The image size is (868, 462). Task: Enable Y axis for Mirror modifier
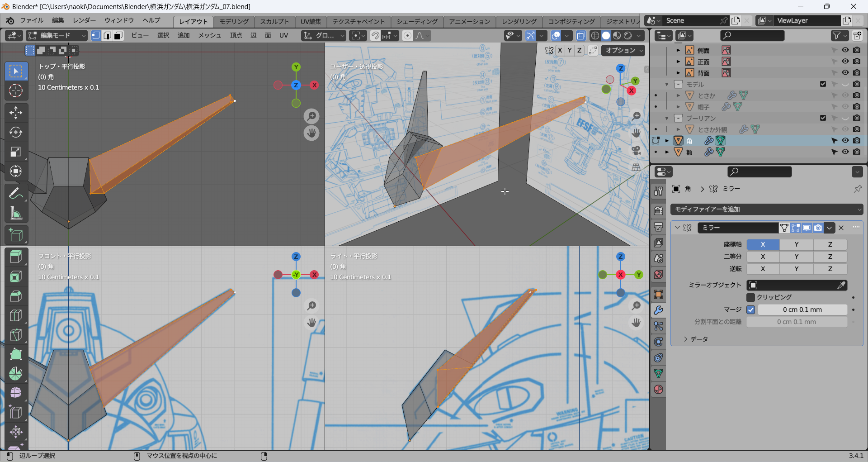point(796,244)
